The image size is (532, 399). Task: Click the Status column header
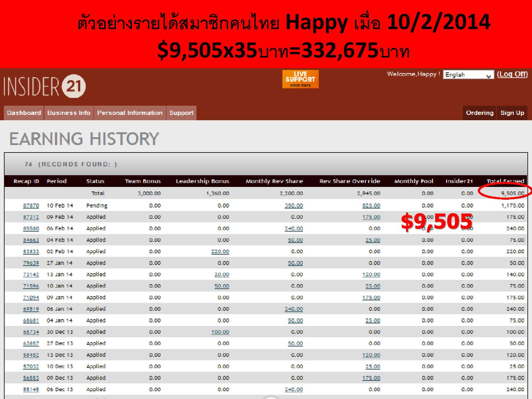95,181
